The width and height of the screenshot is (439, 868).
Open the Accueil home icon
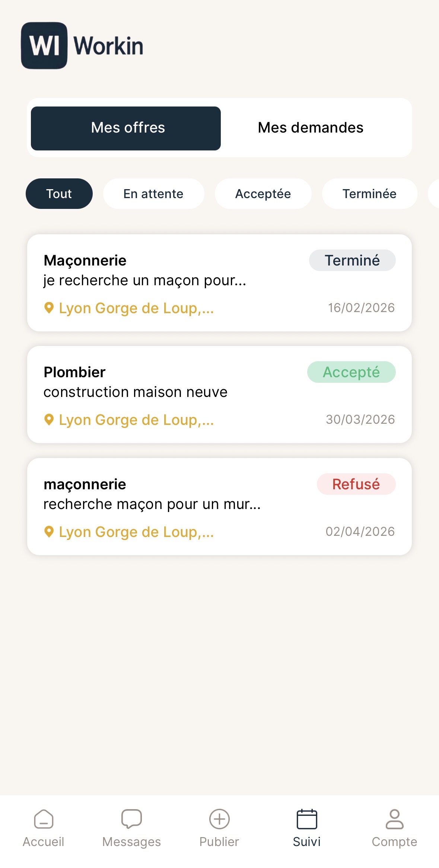pos(44,819)
